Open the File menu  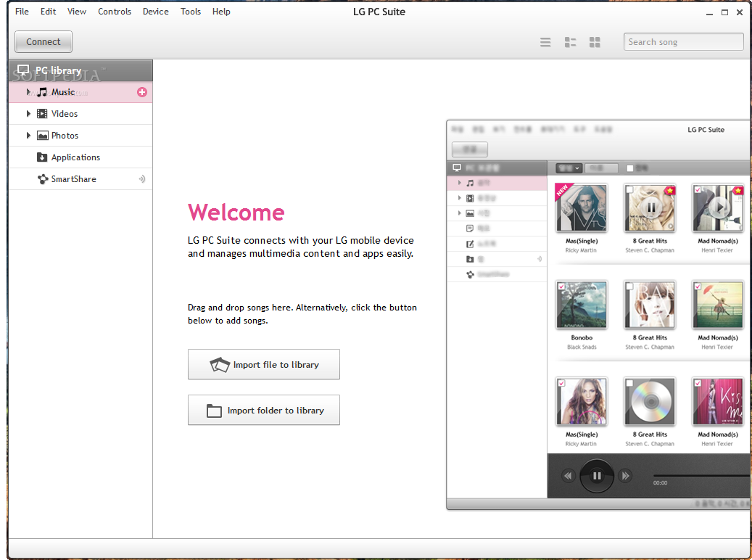[22, 12]
